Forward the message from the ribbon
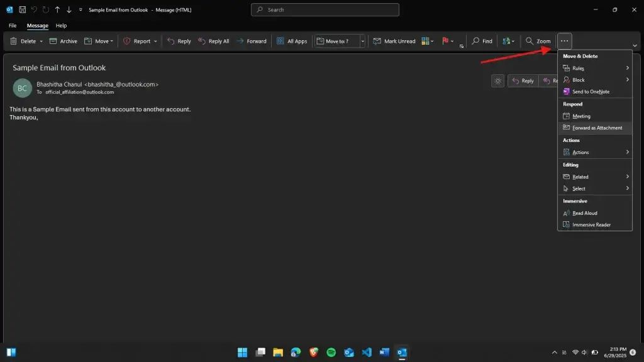 coord(252,41)
